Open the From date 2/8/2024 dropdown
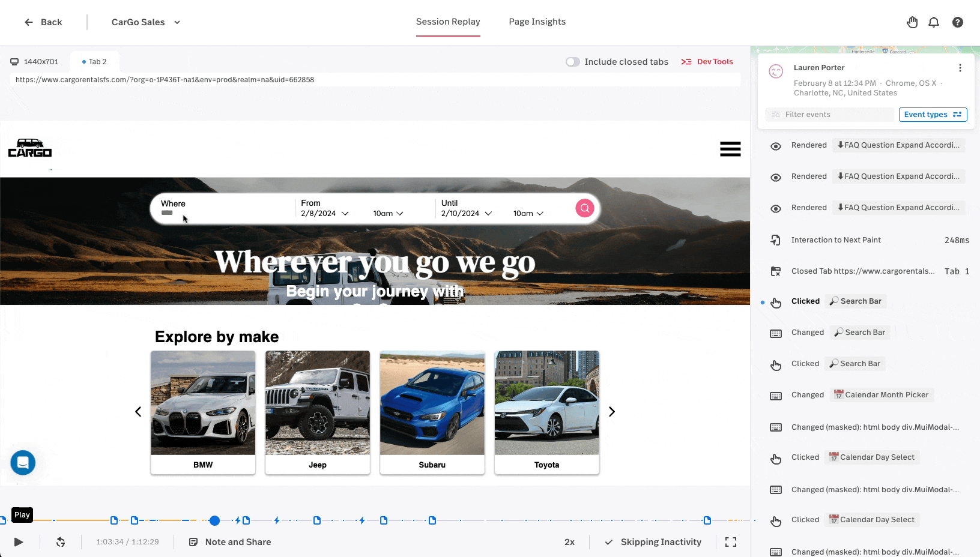 pos(325,214)
